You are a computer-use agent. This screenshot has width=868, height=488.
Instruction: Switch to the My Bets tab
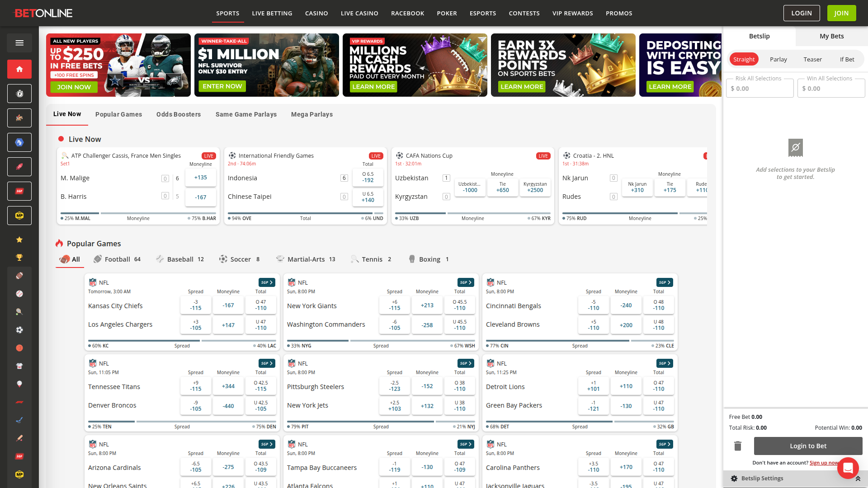coord(831,36)
